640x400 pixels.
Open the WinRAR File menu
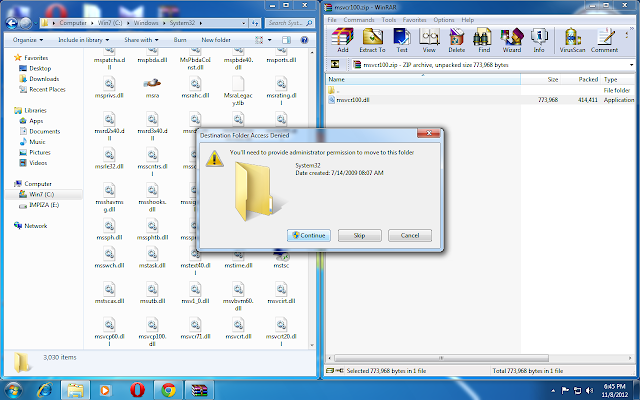(x=332, y=20)
